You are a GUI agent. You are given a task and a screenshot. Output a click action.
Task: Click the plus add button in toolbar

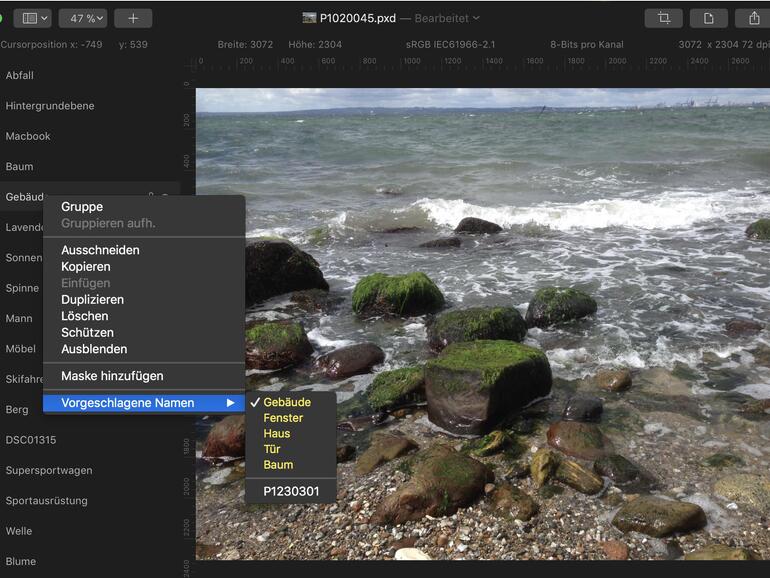click(133, 18)
